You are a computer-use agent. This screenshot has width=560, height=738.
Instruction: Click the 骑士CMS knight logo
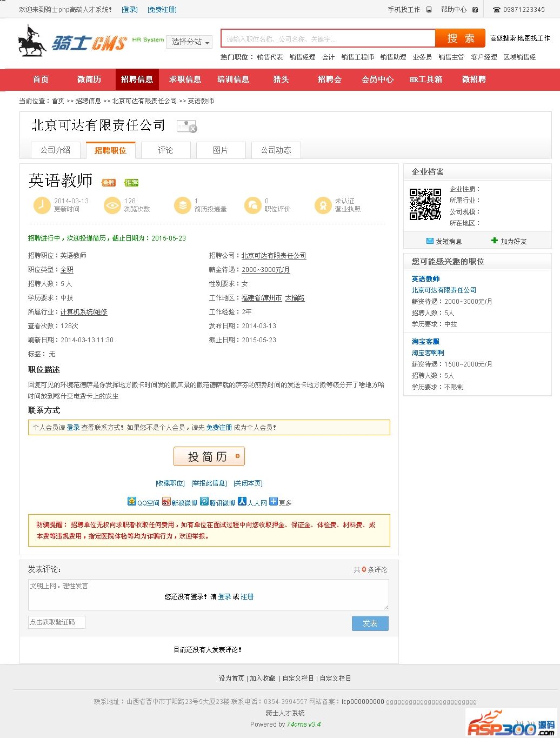72,42
